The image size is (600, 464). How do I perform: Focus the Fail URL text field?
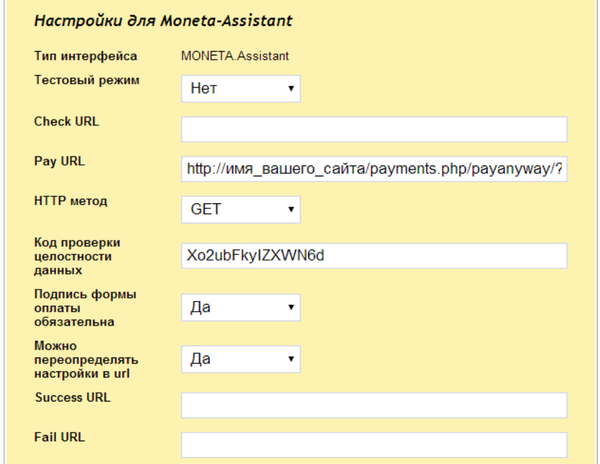pyautogui.click(x=374, y=445)
